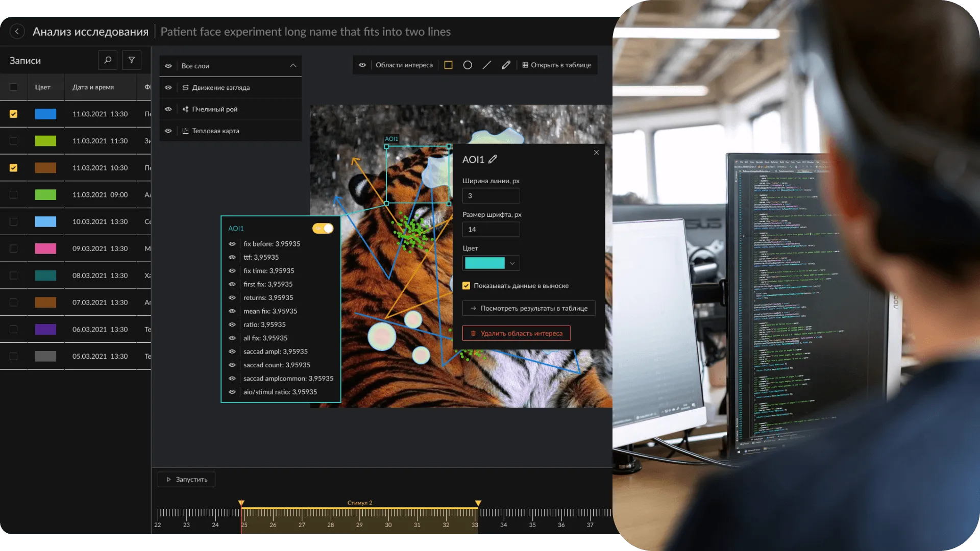This screenshot has height=551, width=980.
Task: Select the rectangle area-of-interest tool
Action: tap(448, 65)
